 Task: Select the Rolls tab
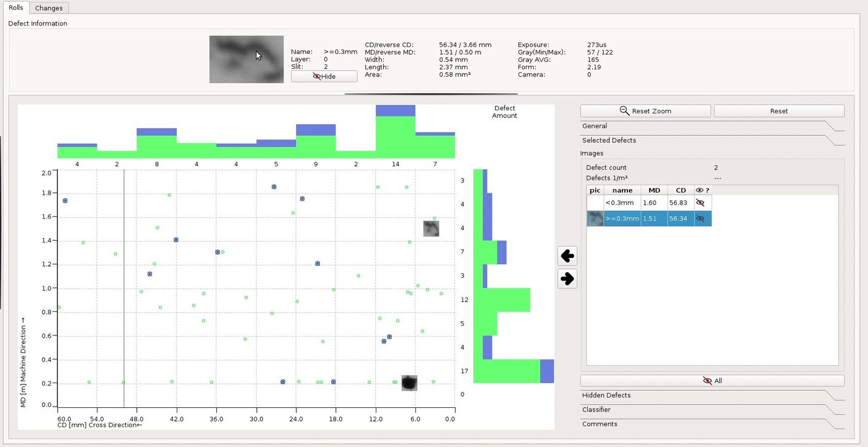tap(15, 7)
